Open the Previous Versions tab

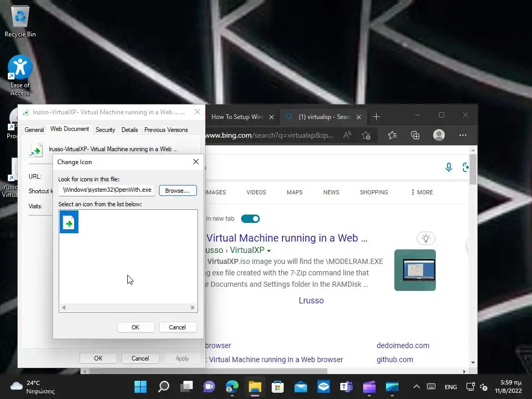[x=166, y=129]
